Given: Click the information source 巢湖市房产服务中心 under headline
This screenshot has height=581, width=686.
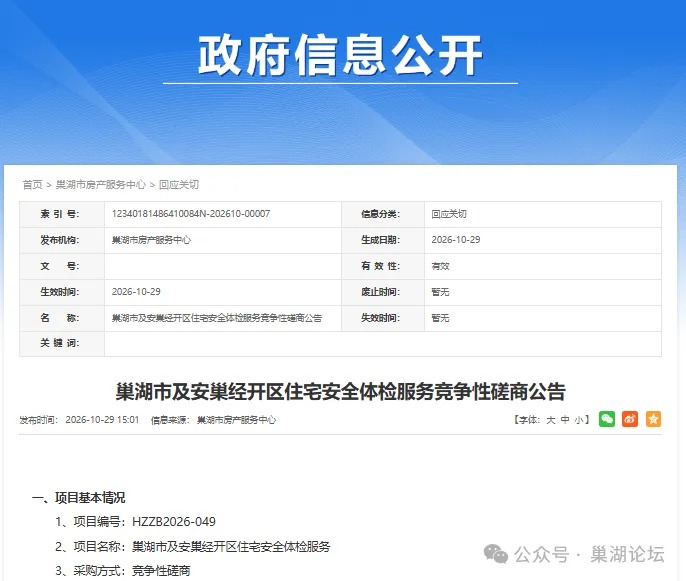Looking at the screenshot, I should [x=237, y=420].
